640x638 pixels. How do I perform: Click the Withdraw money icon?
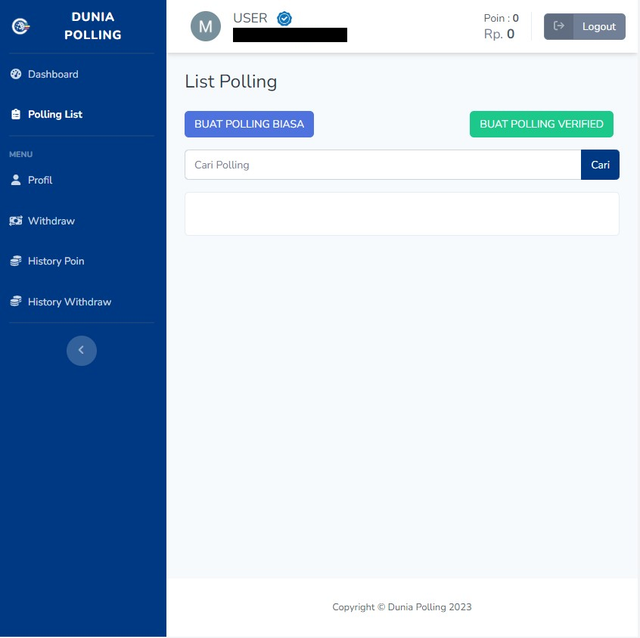pos(16,221)
